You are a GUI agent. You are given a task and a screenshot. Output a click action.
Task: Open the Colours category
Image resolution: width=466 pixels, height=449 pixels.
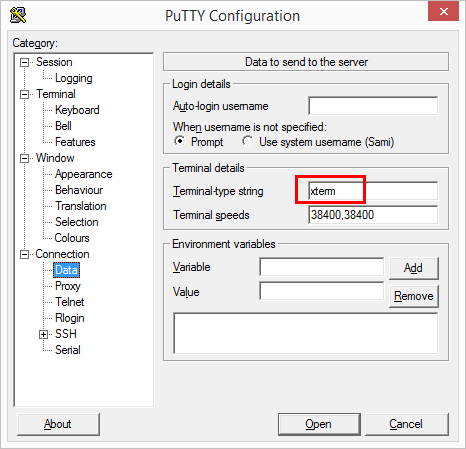coord(72,238)
